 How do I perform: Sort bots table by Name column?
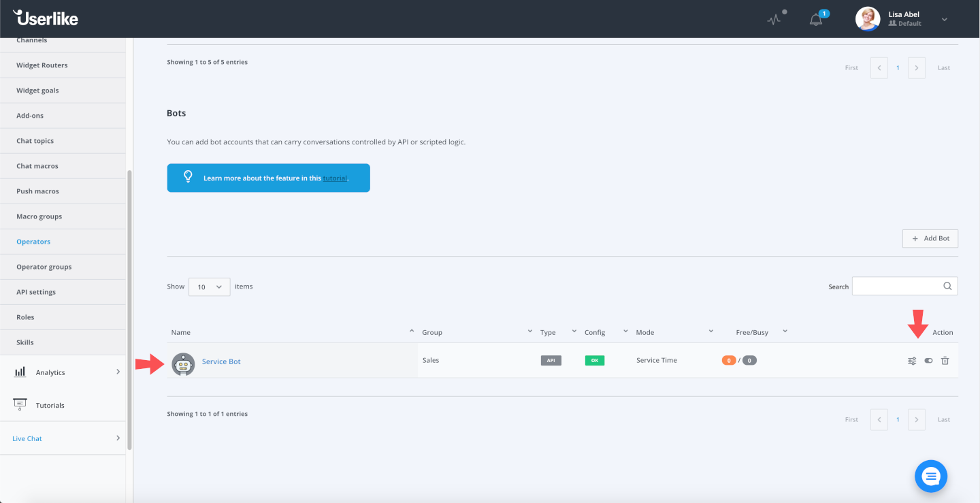pos(181,332)
